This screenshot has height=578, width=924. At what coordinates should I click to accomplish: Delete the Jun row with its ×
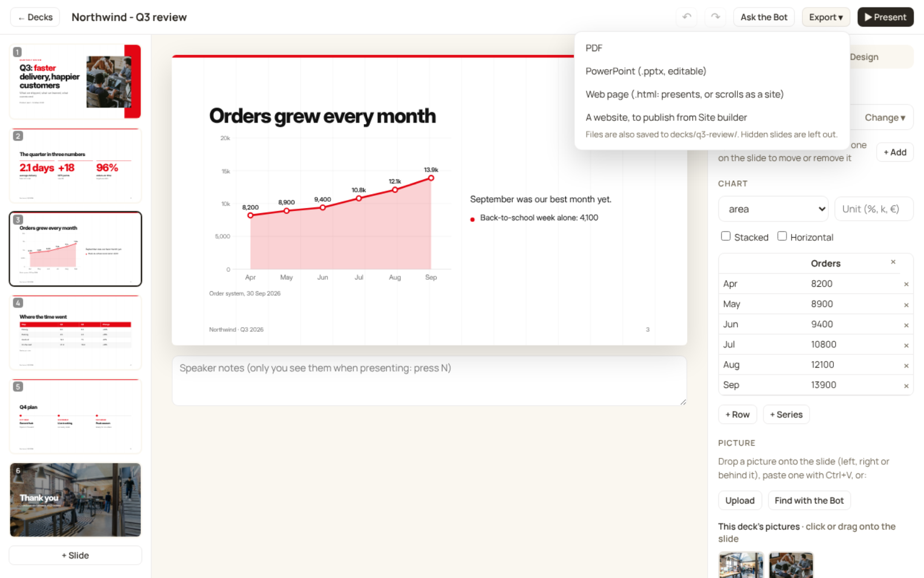[x=906, y=325]
